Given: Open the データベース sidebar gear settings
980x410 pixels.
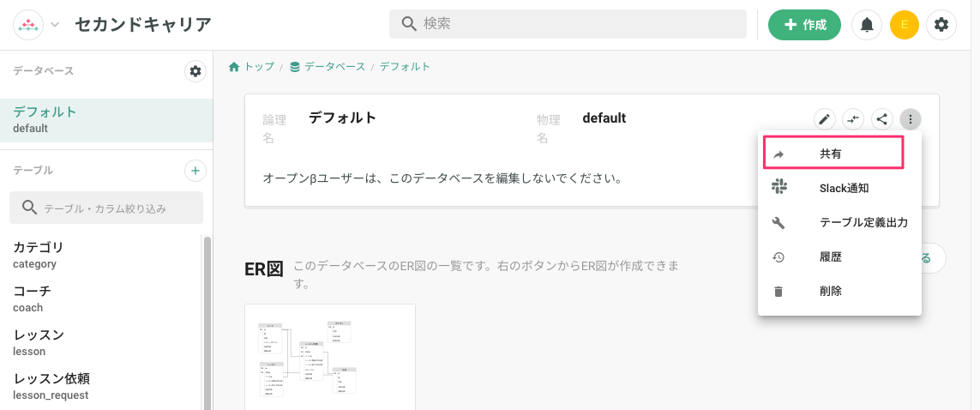Looking at the screenshot, I should click(x=195, y=71).
